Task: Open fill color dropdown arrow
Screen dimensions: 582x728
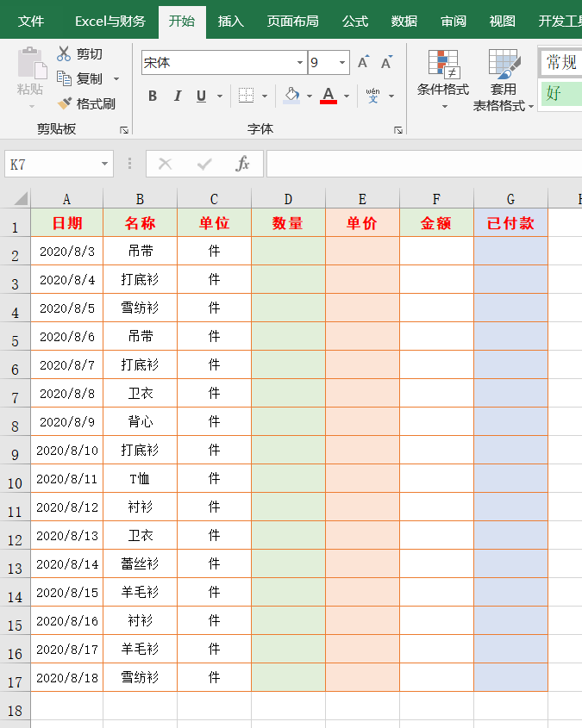Action: (310, 96)
